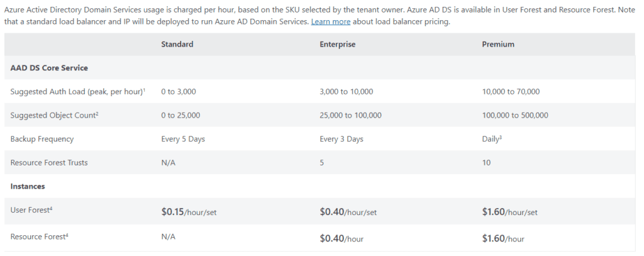644x256 pixels.
Task: Click the Resource Forest Trusts row label
Action: [49, 163]
